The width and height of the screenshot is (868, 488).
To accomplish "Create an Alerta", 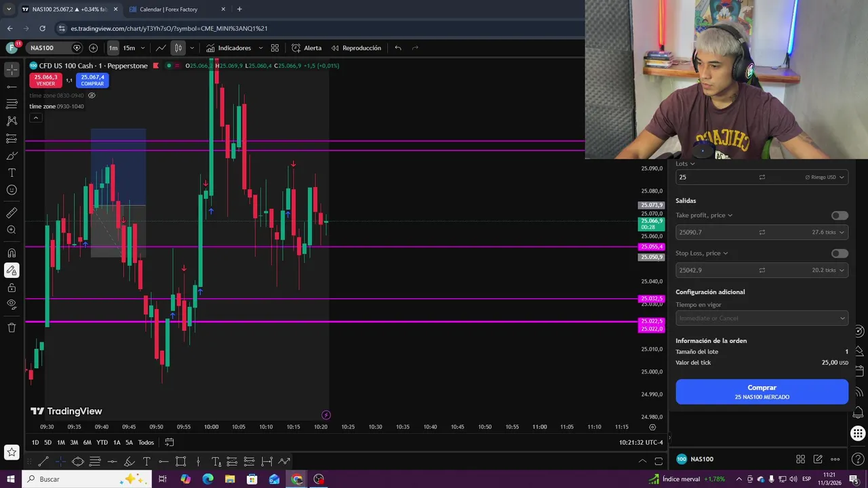I will click(307, 48).
